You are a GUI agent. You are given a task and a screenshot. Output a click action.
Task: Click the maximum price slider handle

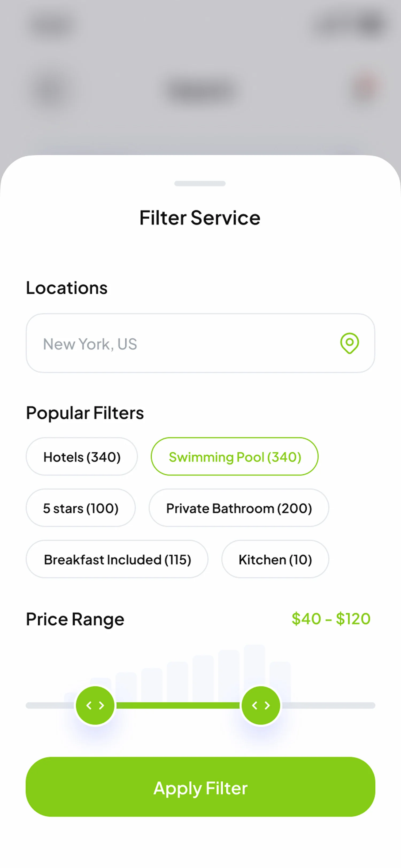coord(261,705)
